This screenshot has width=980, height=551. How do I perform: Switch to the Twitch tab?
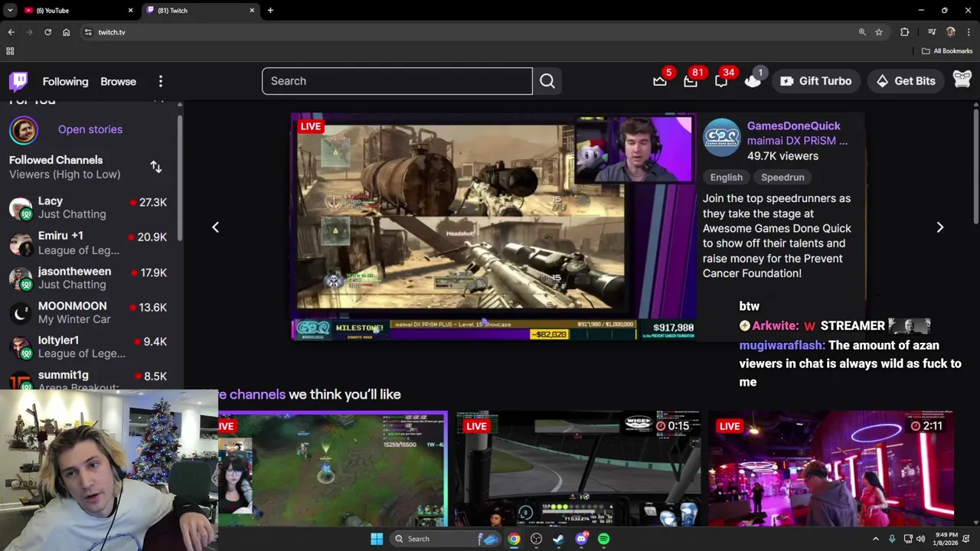[x=199, y=11]
